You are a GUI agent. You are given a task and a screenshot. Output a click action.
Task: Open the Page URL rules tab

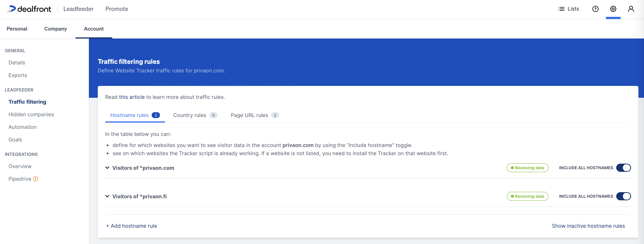point(255,115)
